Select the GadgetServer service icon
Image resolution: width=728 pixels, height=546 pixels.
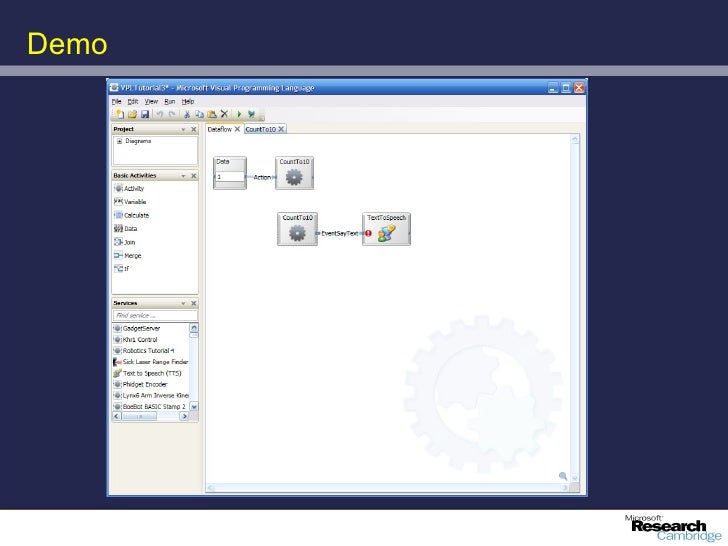(117, 328)
